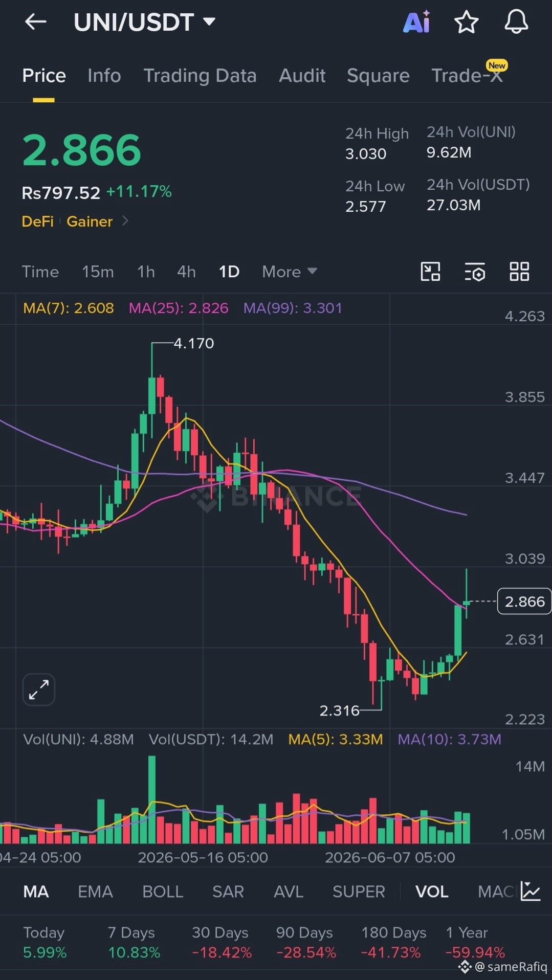
Task: Tap the 24h Vol(UNI) value 9.62M
Action: [x=449, y=152]
